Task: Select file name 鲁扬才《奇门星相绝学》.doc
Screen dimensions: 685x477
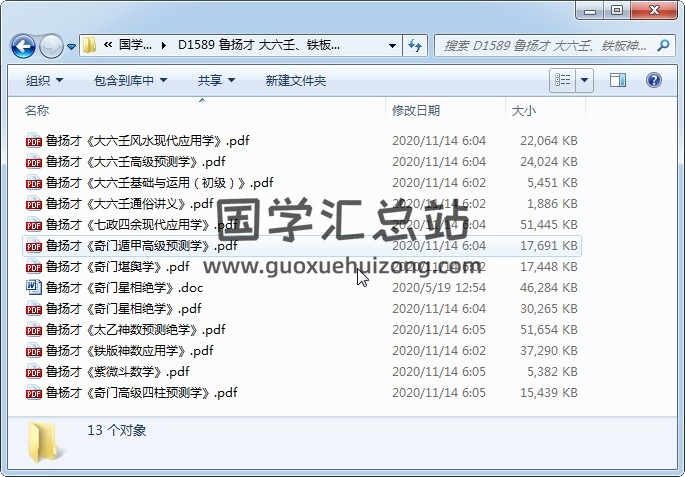Action: (x=125, y=287)
